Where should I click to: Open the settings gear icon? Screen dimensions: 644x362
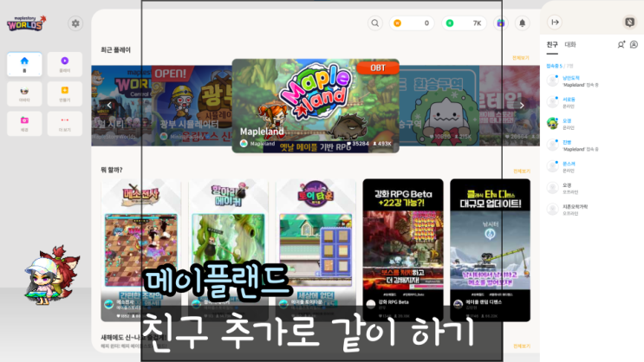[75, 23]
